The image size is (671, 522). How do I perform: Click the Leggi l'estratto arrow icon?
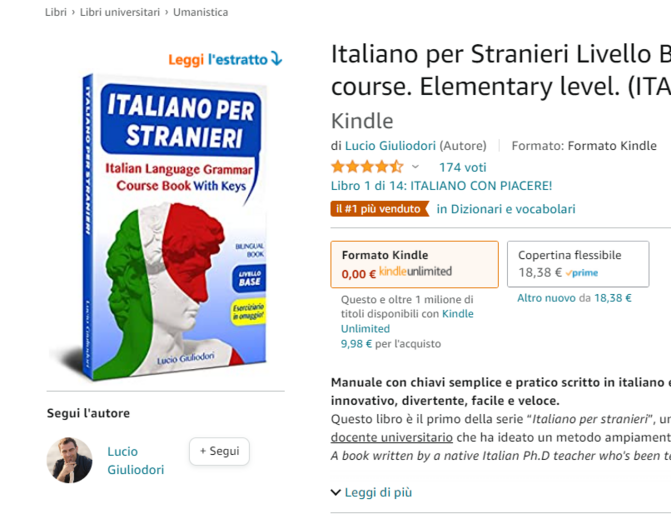277,59
